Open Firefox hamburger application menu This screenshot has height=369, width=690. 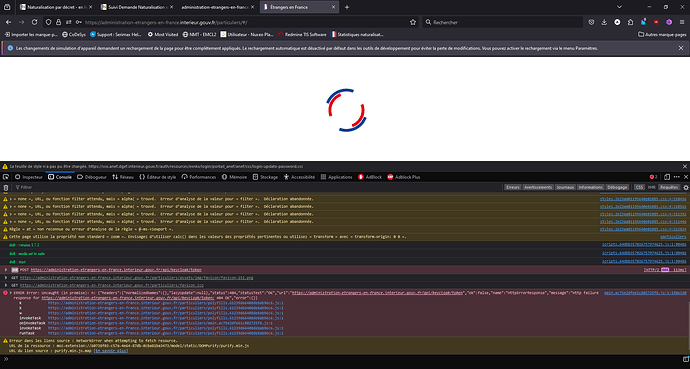pos(682,22)
